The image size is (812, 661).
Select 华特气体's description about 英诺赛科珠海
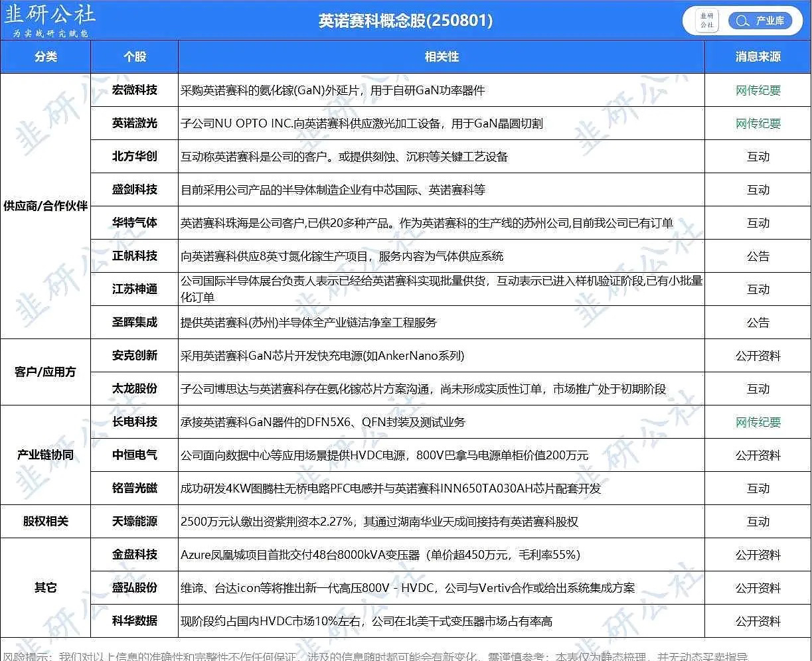click(427, 223)
